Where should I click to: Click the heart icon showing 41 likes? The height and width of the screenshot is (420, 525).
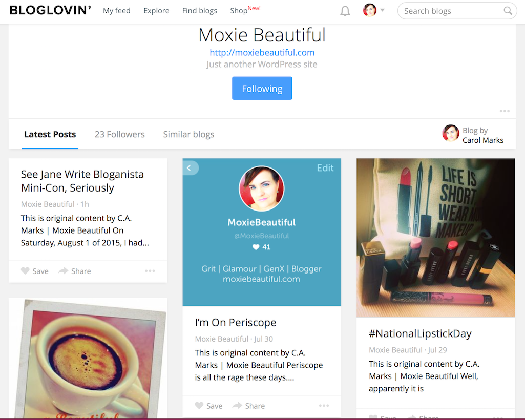coord(256,247)
